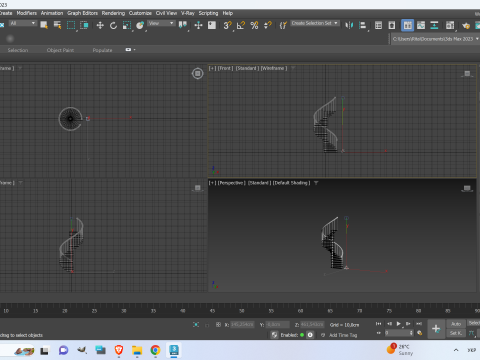Open Schematic View icon
480x360 pixels.
[434, 25]
